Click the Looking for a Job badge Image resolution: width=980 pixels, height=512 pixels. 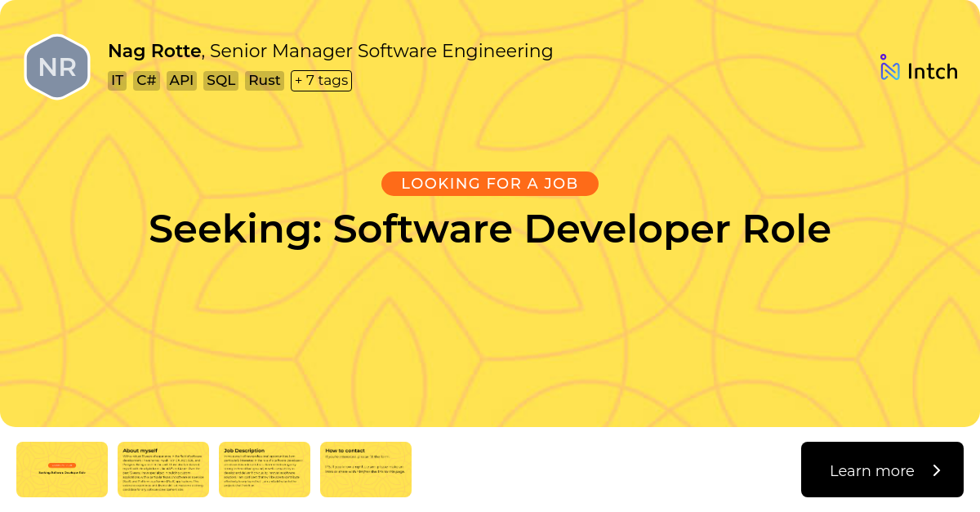tap(489, 184)
